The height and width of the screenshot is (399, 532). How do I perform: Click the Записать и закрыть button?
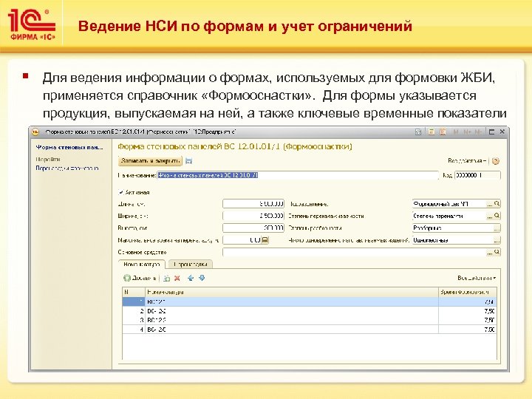[150, 161]
